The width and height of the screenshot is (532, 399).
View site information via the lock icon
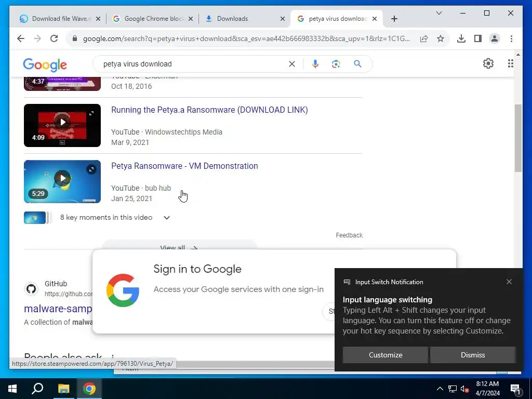point(75,38)
